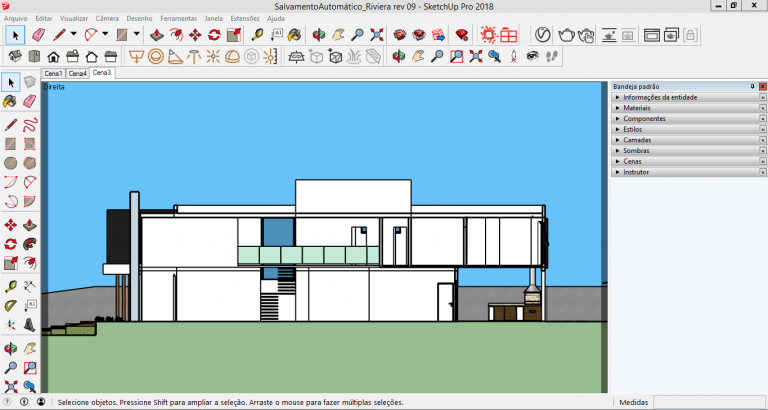Activate the Walk footprints tool
This screenshot has width=768, height=410.
tap(552, 57)
